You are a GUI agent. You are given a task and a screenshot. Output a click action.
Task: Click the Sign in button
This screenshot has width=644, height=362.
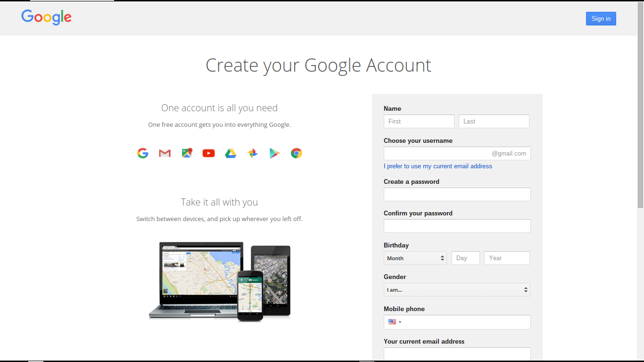pyautogui.click(x=601, y=18)
